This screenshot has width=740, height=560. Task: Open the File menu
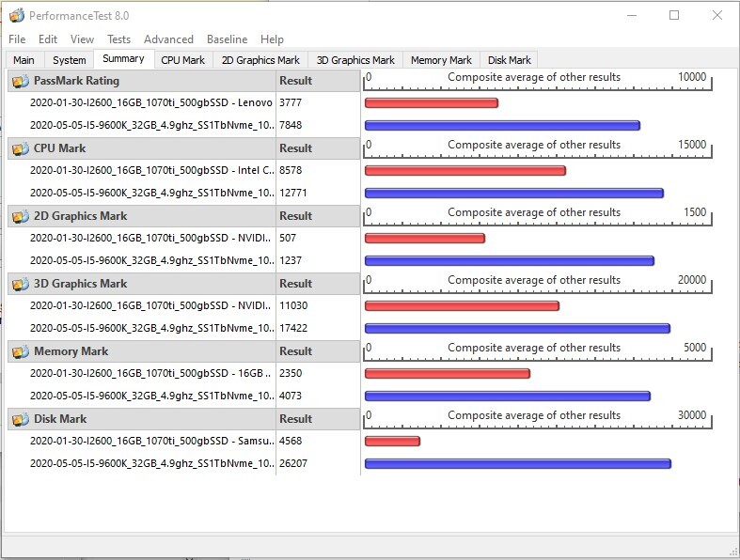click(17, 39)
